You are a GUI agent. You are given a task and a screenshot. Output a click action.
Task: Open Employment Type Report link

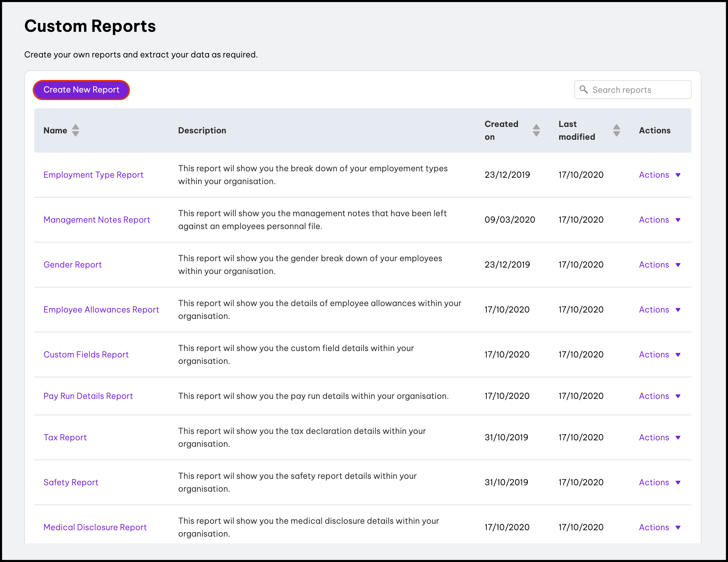point(93,175)
